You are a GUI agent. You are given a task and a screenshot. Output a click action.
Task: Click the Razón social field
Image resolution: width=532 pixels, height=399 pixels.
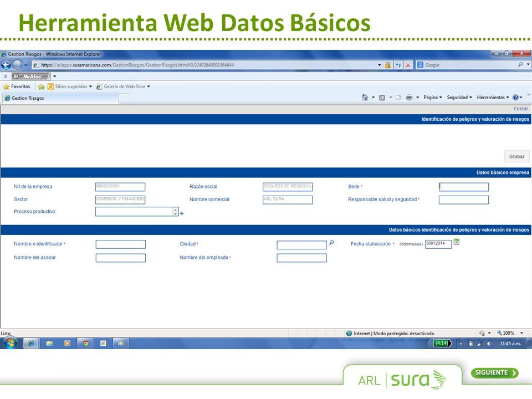point(288,187)
